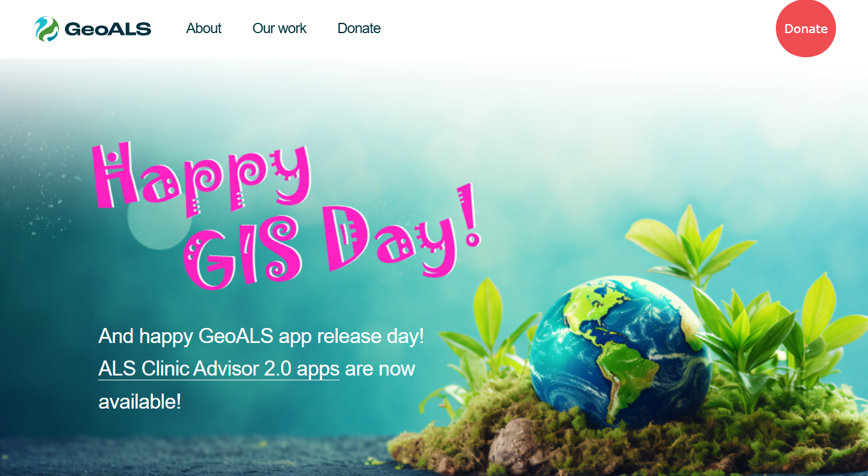Select Donate in the navigation bar
868x476 pixels.
coord(359,28)
